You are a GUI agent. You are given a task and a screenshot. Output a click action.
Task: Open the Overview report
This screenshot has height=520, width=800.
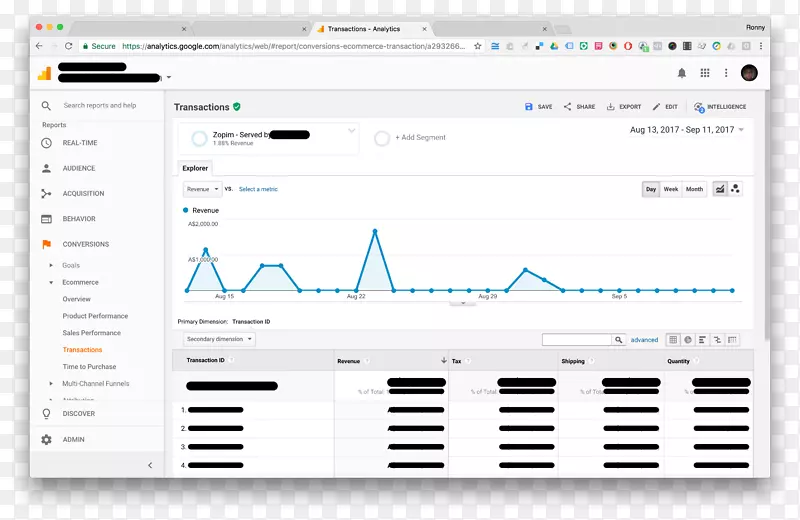tap(77, 299)
